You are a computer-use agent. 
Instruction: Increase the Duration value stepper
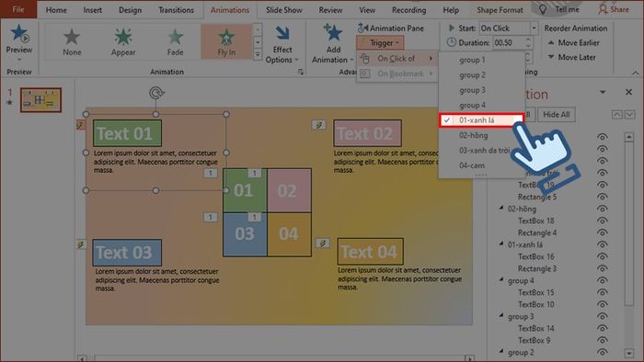pos(528,40)
